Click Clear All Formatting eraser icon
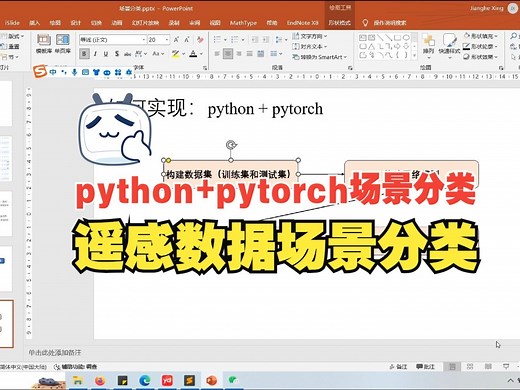This screenshot has width=520, height=390. click(200, 40)
